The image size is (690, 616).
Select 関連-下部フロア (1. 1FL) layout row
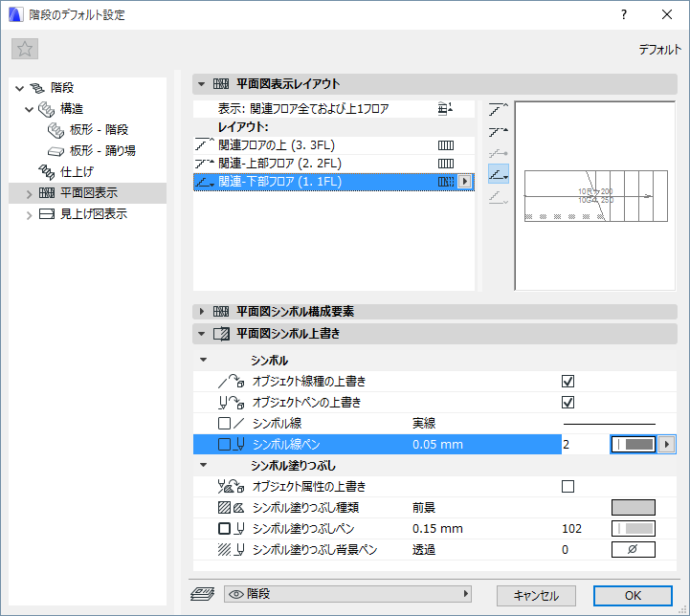point(334,182)
